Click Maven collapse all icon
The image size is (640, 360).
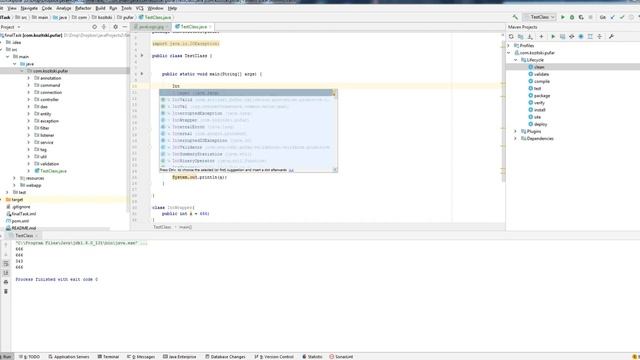[x=600, y=37]
